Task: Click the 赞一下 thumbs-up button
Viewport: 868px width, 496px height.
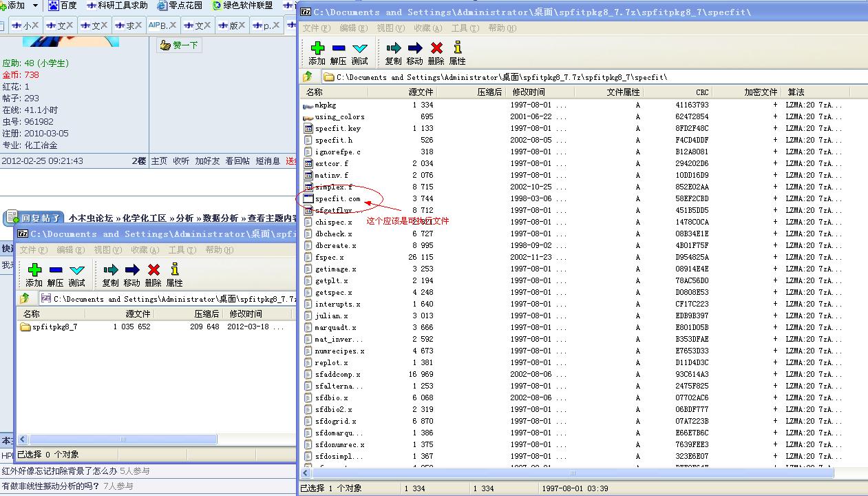Action: pyautogui.click(x=179, y=45)
